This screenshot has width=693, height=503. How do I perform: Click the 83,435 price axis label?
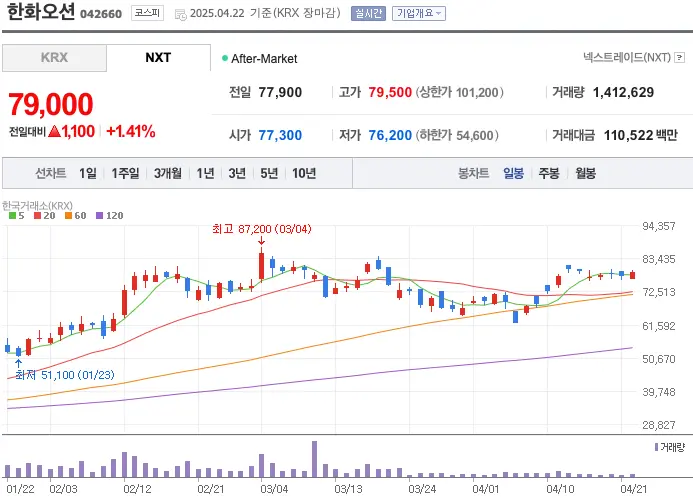(x=659, y=259)
